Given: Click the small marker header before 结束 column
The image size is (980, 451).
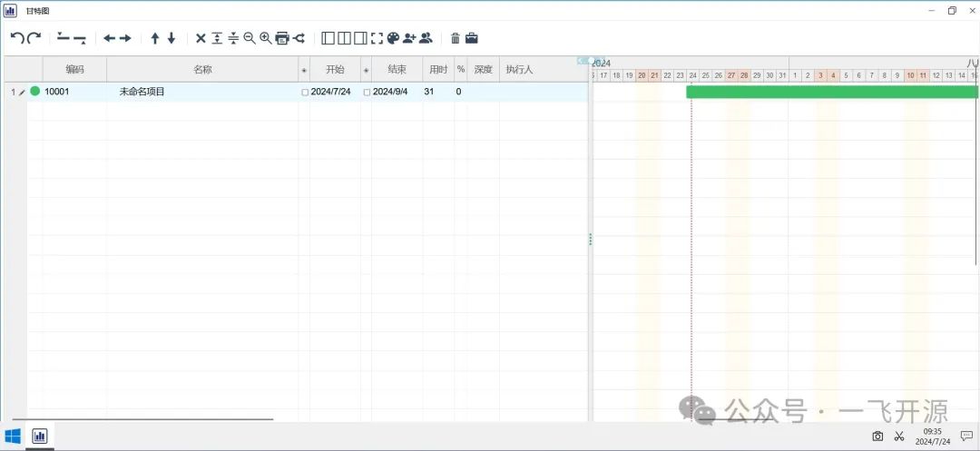Looking at the screenshot, I should click(366, 70).
